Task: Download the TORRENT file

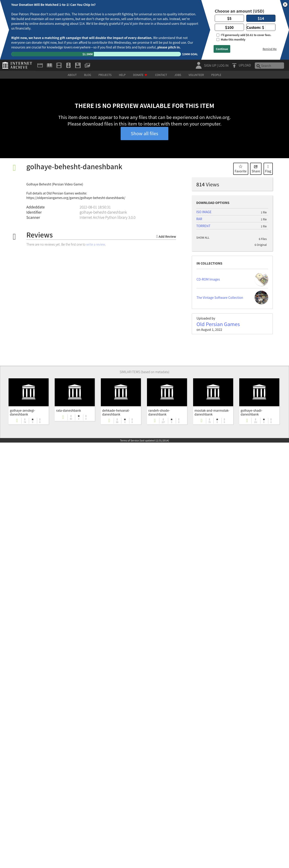Action: coord(203,226)
